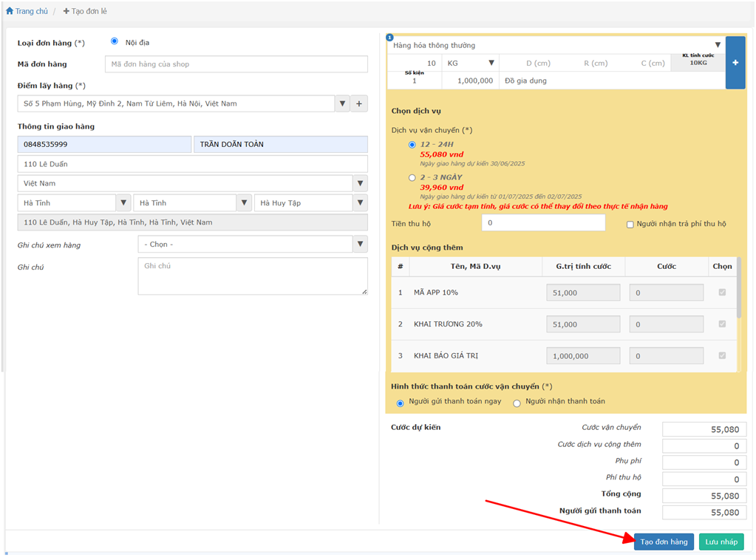Screen dimensions: 756x560
Task: Open ward Hà Huy Tập dropdown
Action: (x=360, y=203)
